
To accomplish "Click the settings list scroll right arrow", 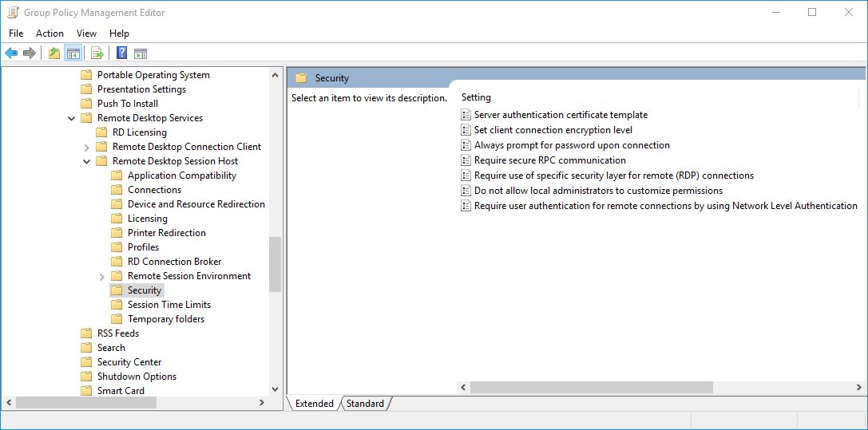I will pos(858,388).
